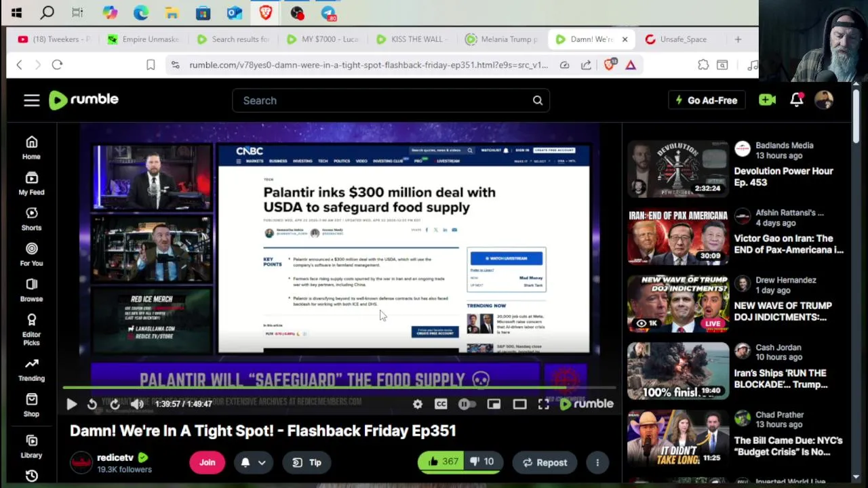868x488 pixels.
Task: Click Go Ad-Free button
Action: [x=706, y=100]
